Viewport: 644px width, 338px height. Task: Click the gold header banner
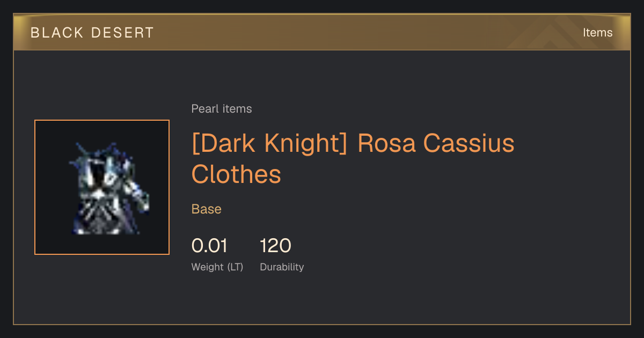pyautogui.click(x=322, y=33)
